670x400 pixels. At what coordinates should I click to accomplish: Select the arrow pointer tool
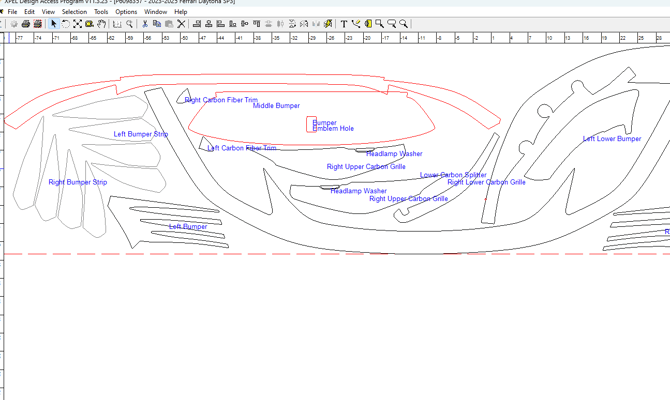click(x=54, y=24)
